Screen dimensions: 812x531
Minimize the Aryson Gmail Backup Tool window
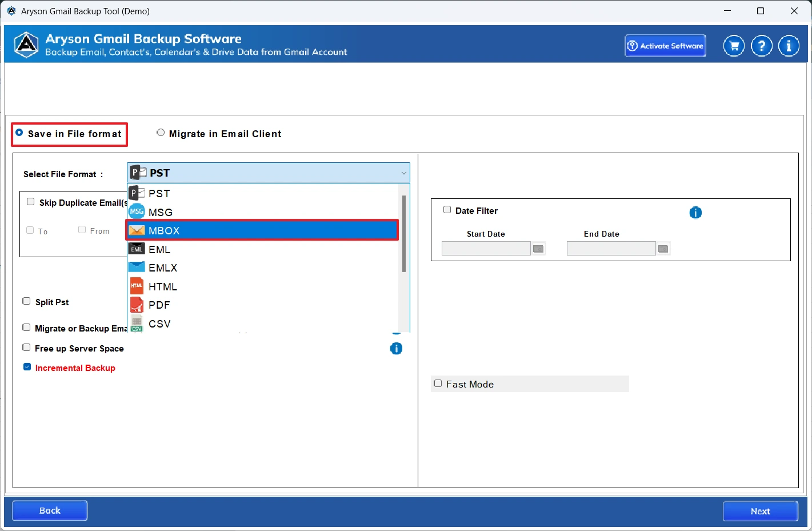pyautogui.click(x=727, y=11)
